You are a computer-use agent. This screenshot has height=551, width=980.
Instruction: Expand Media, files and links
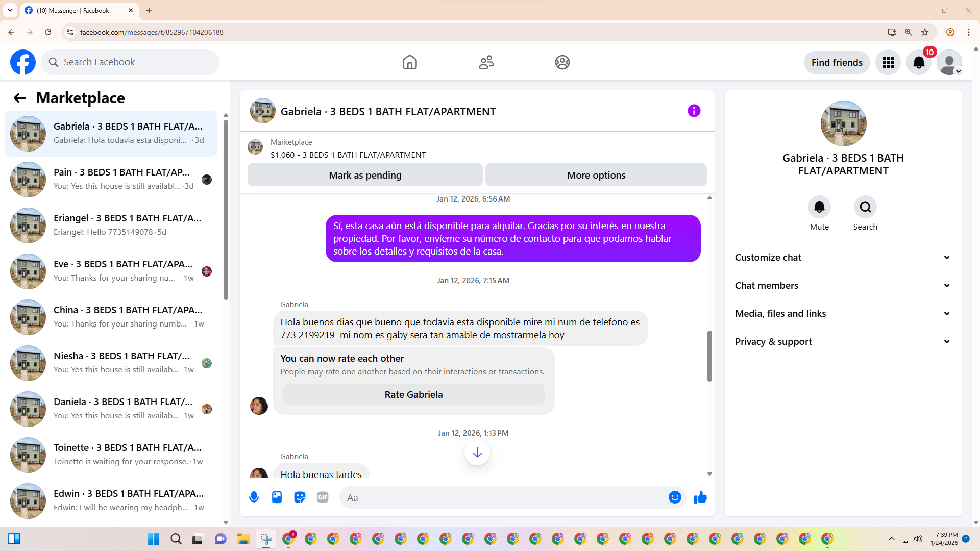tap(842, 314)
